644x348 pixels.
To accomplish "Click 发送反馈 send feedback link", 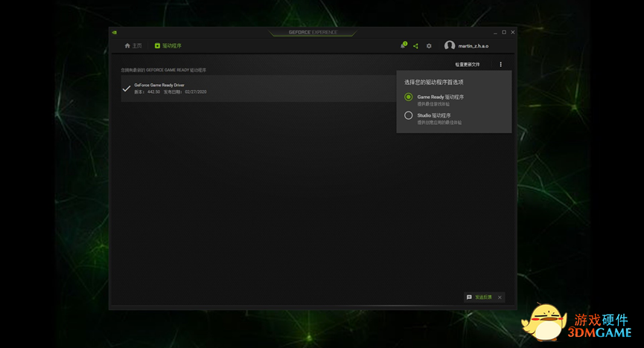I will (483, 297).
